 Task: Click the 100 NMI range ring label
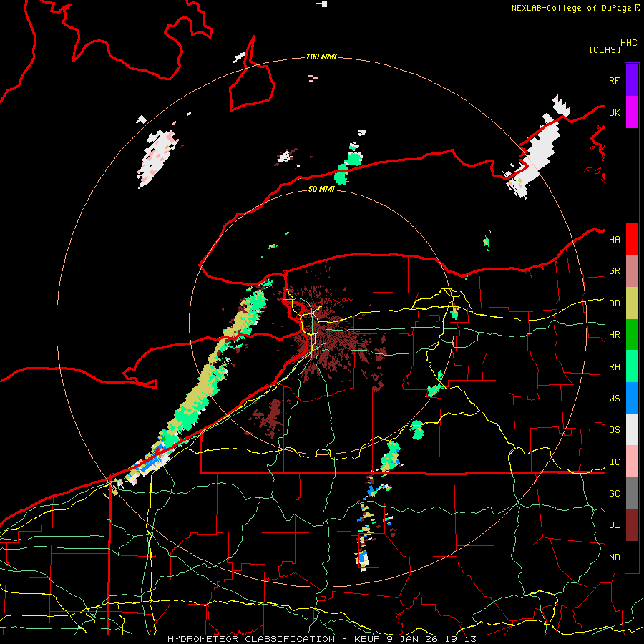click(x=321, y=57)
